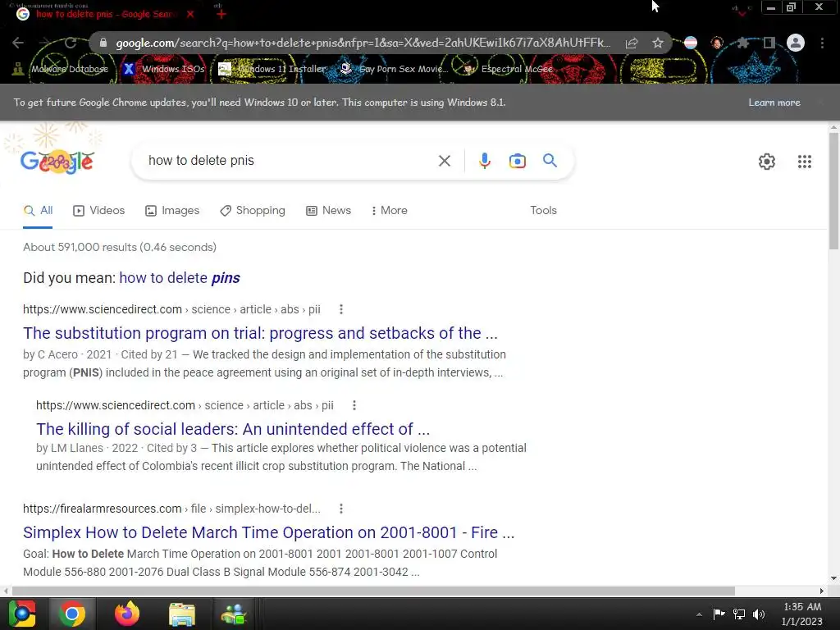Toggle the side panel icon
This screenshot has height=630, width=840.
point(769,43)
